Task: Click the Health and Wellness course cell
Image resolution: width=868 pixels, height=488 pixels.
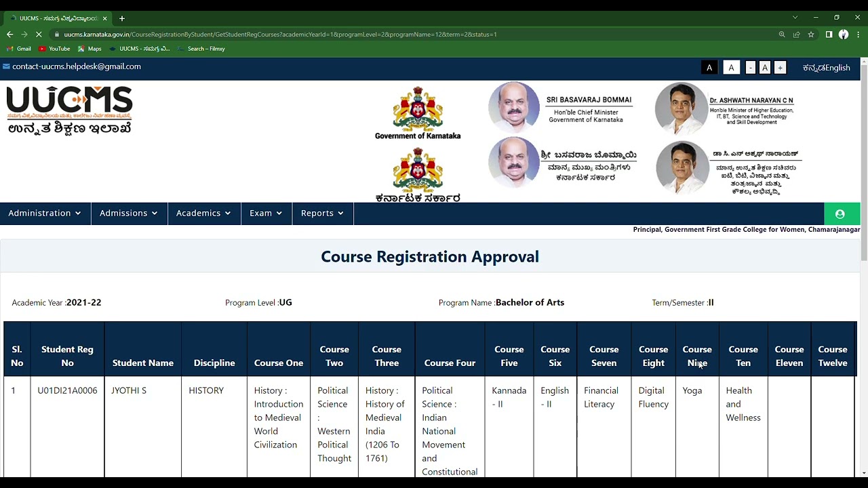Action: (743, 404)
